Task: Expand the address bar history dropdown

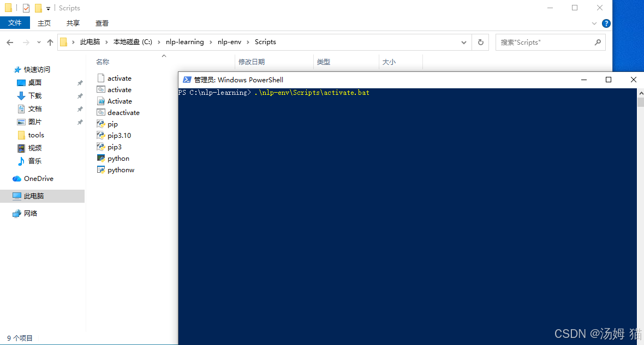Action: (x=464, y=43)
